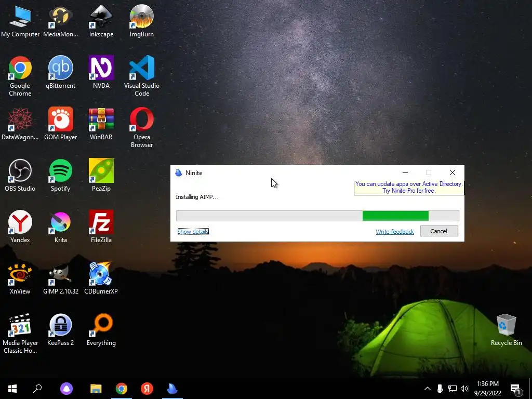
Task: Open File Explorer from the taskbar
Action: (x=96, y=389)
